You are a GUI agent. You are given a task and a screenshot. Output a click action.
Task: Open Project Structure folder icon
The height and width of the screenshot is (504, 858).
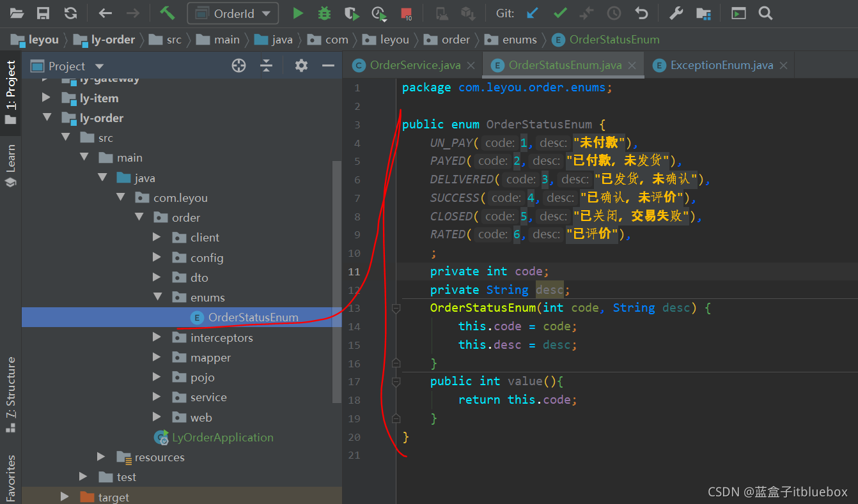coord(703,13)
